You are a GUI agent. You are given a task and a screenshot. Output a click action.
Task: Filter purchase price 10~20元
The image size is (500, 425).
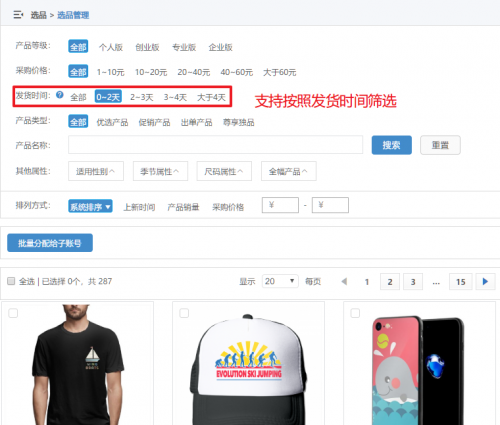tap(151, 72)
